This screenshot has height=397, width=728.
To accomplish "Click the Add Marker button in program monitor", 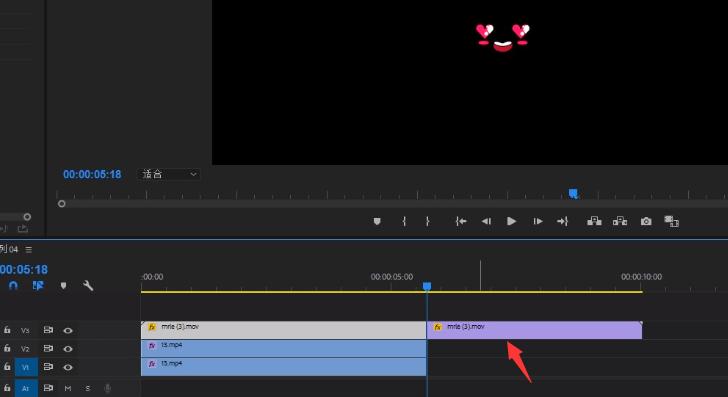I will [x=377, y=221].
